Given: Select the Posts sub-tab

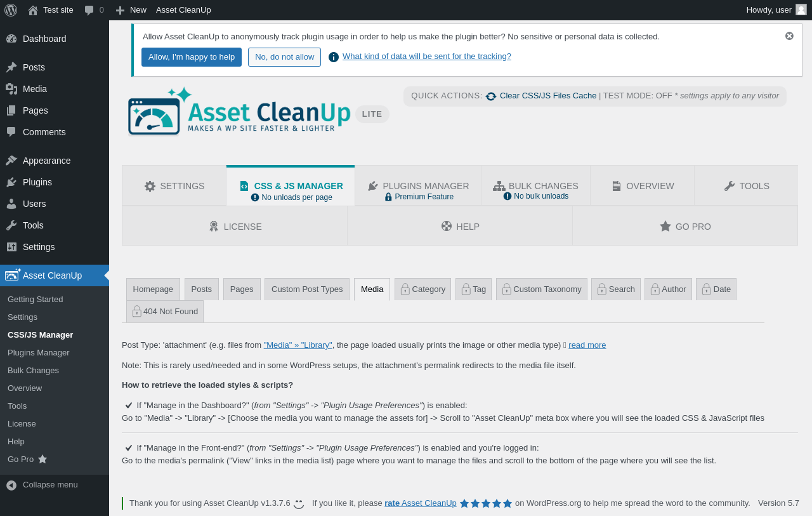Looking at the screenshot, I should [202, 289].
